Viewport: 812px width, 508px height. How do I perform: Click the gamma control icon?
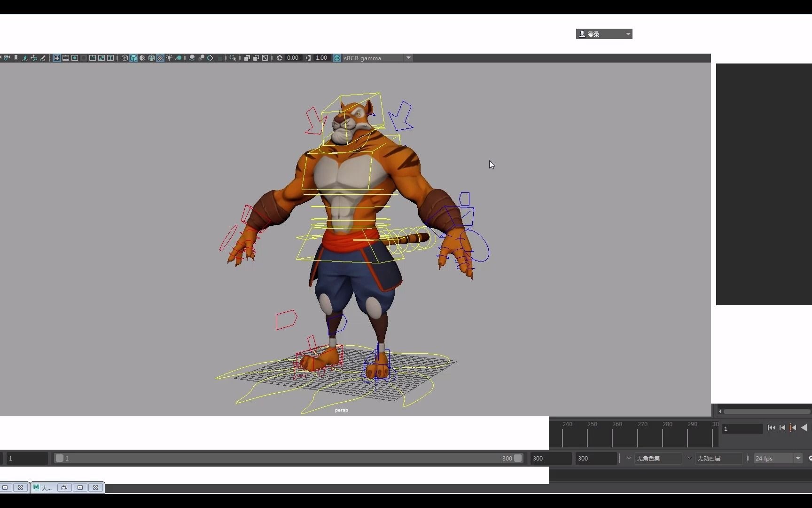click(x=308, y=58)
